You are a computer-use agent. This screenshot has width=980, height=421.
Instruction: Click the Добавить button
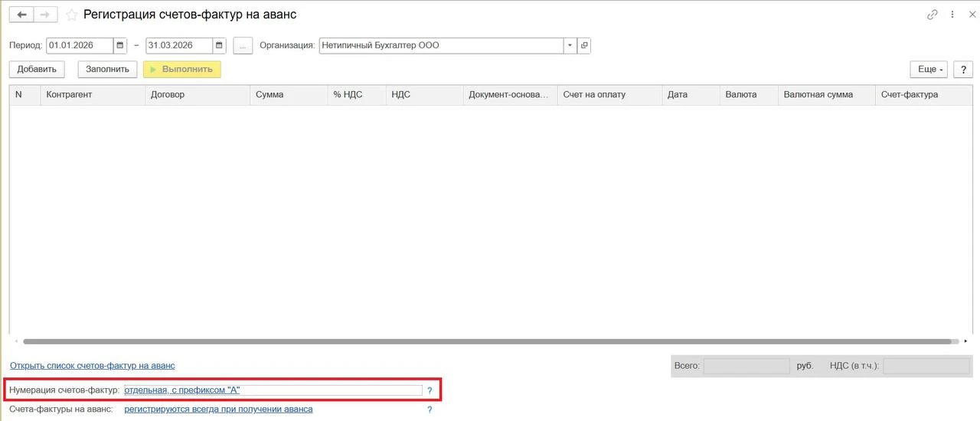click(x=37, y=69)
